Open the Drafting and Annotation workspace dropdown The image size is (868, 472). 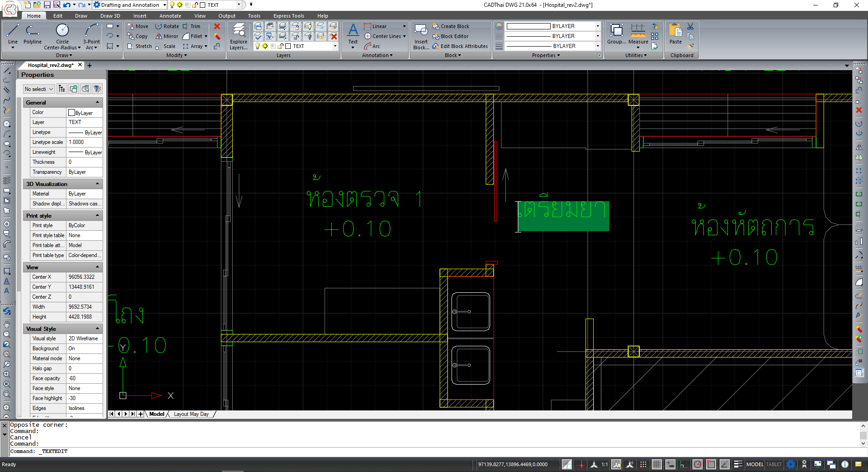164,5
